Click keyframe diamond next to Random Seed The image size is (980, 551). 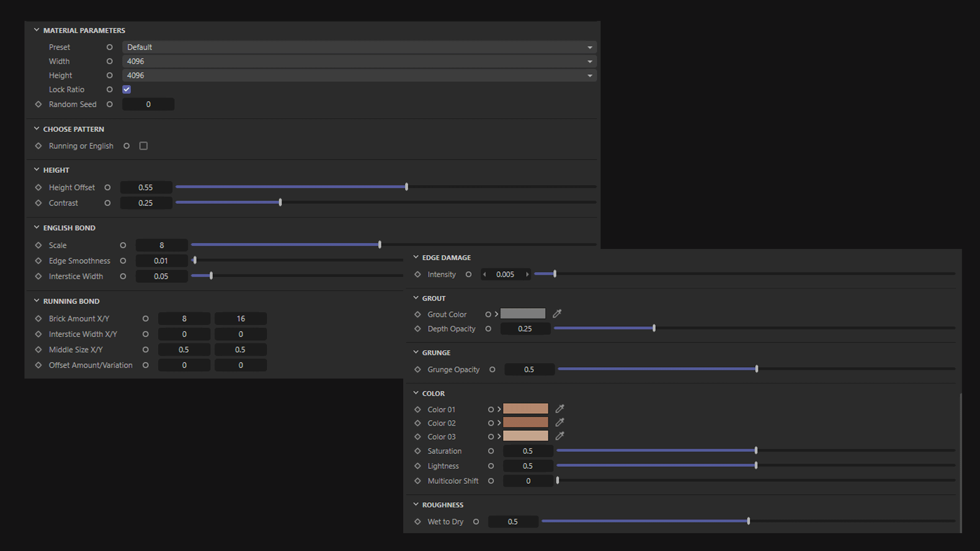click(38, 104)
